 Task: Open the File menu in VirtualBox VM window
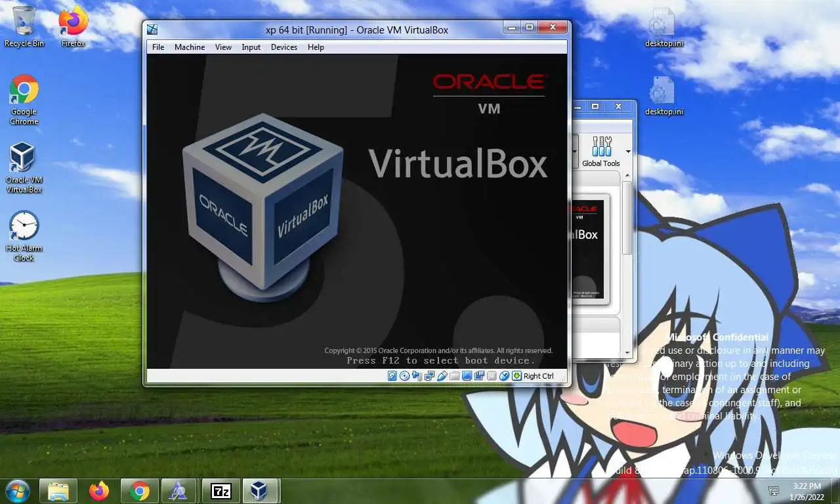[158, 47]
